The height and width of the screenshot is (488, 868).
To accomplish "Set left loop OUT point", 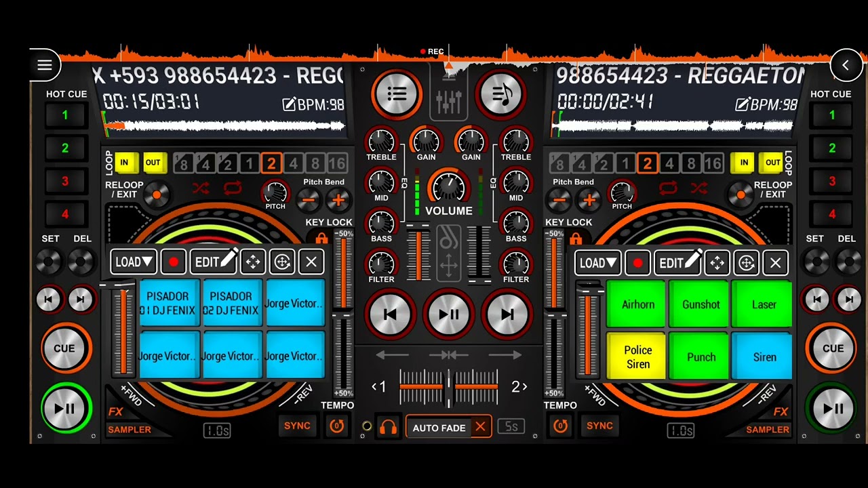I will 153,163.
